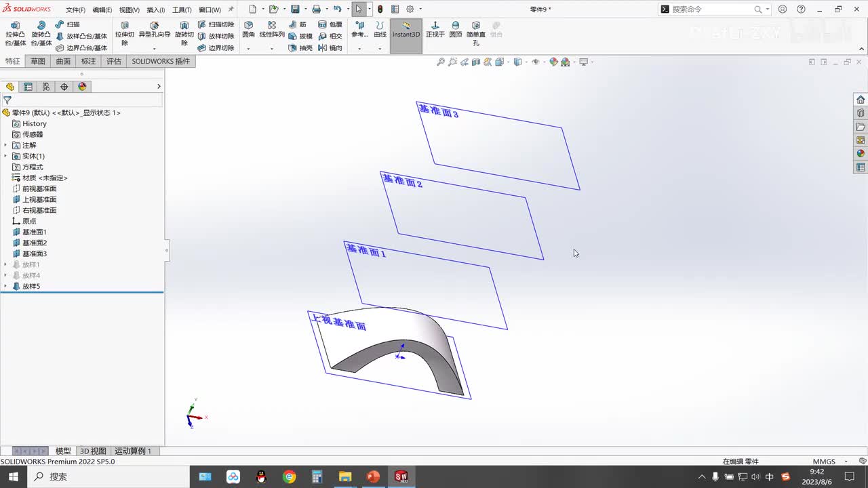Click the 搜索命令 command search field
Viewport: 868px width, 488px height.
pyautogui.click(x=713, y=9)
